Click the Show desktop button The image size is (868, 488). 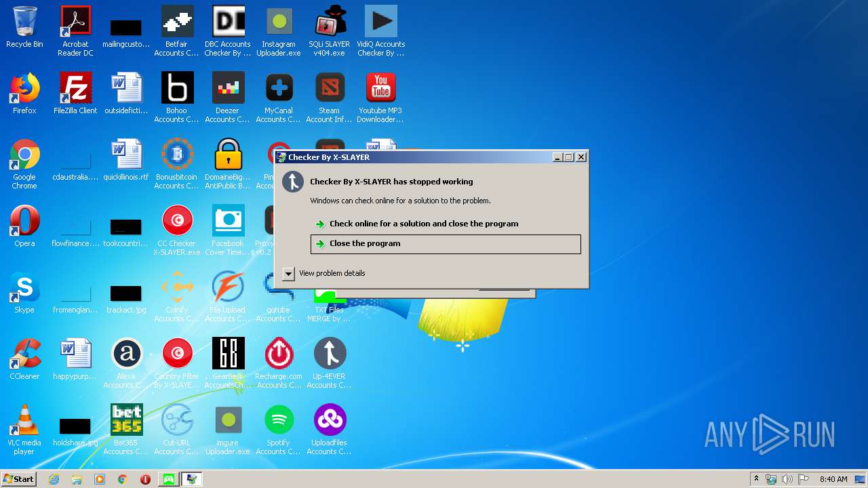[861, 479]
